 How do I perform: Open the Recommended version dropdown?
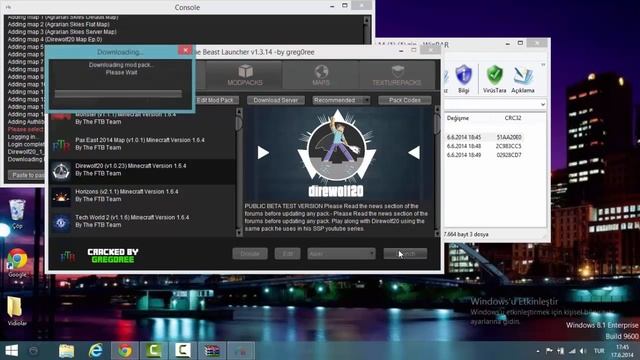341,100
